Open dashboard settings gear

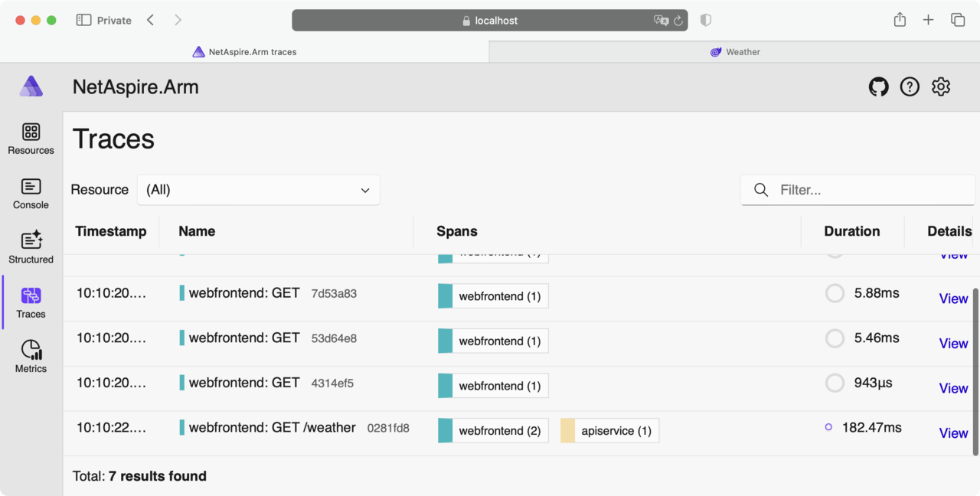(941, 87)
